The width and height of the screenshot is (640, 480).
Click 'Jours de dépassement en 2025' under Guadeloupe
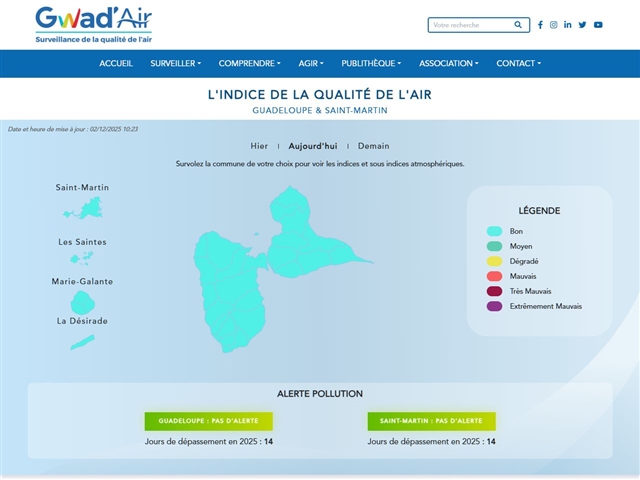pyautogui.click(x=209, y=442)
